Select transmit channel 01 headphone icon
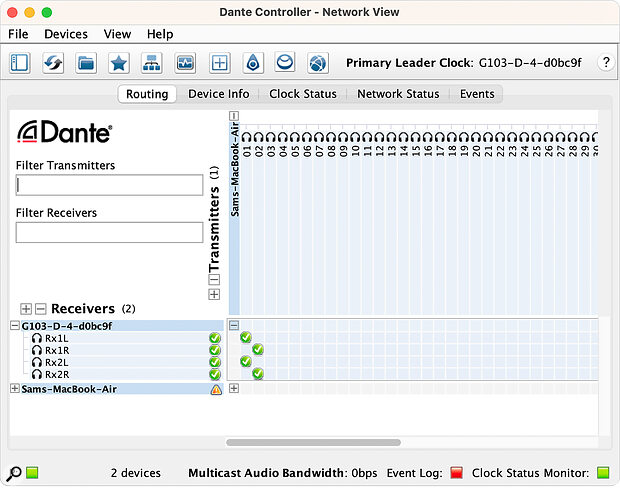 (246, 137)
